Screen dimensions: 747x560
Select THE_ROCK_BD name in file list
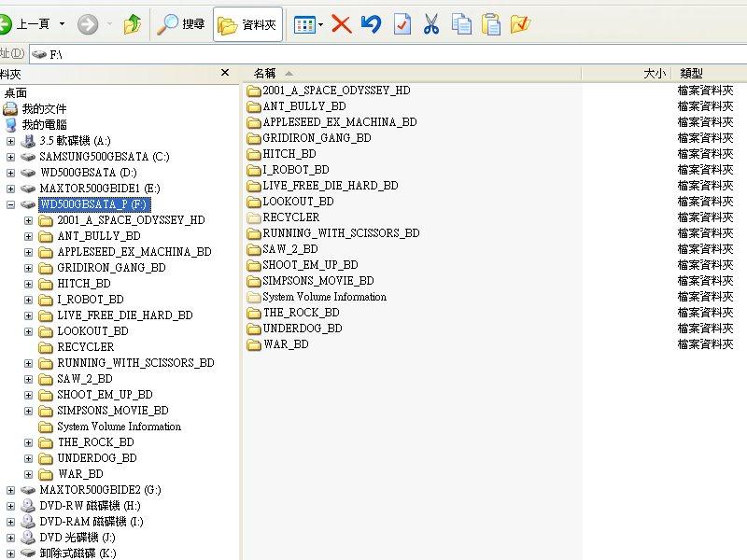tap(301, 313)
